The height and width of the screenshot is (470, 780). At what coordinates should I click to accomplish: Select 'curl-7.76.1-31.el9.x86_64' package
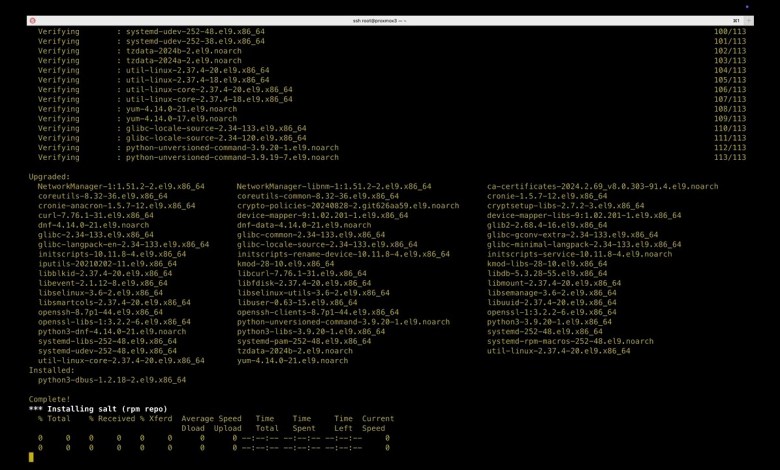[96, 215]
